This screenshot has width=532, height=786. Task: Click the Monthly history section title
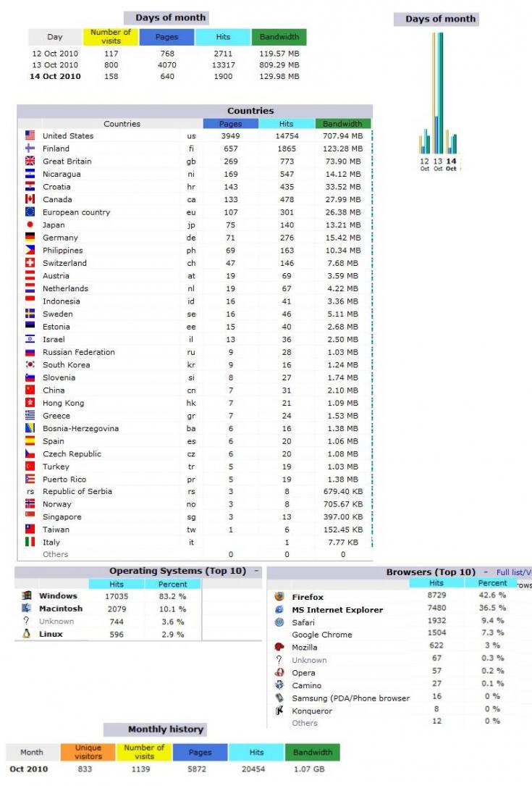click(x=166, y=729)
